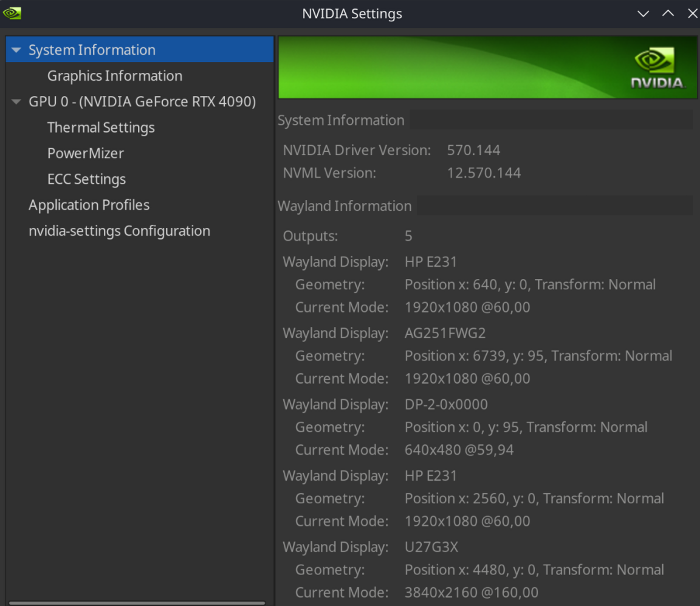Minimize the NVIDIA Settings window
Screen dimensions: 700x606
coord(643,13)
